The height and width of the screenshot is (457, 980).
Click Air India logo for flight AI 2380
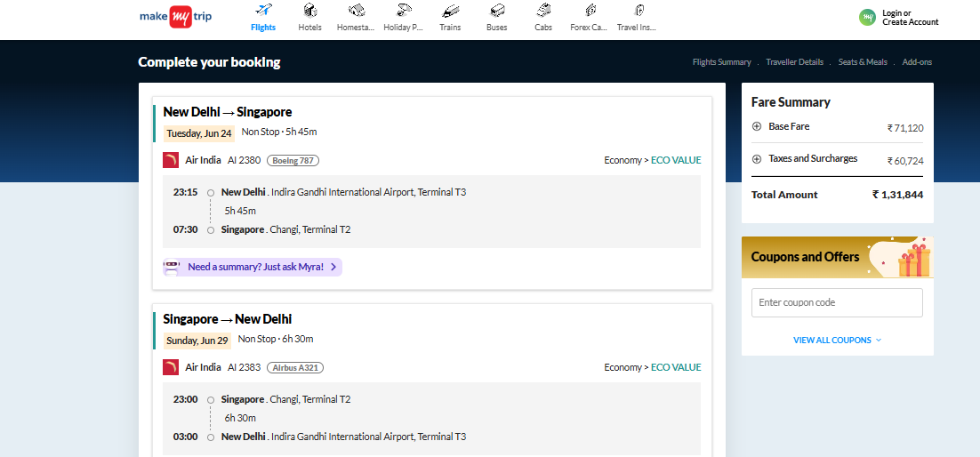click(171, 160)
